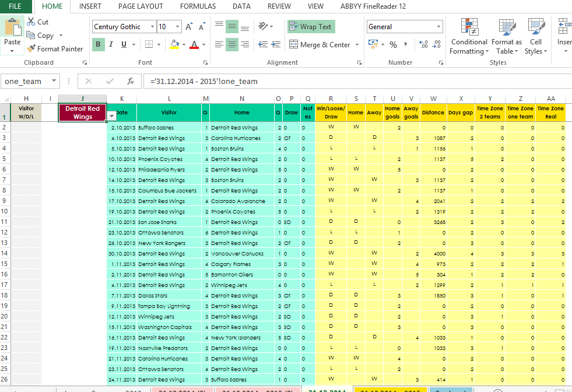Apply the red font color
The height and width of the screenshot is (392, 572).
(x=194, y=44)
